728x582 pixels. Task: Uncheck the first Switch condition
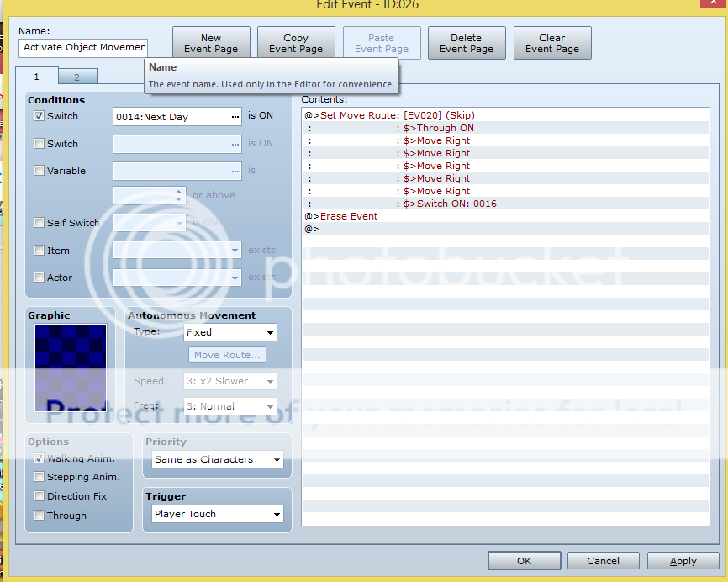pyautogui.click(x=40, y=116)
